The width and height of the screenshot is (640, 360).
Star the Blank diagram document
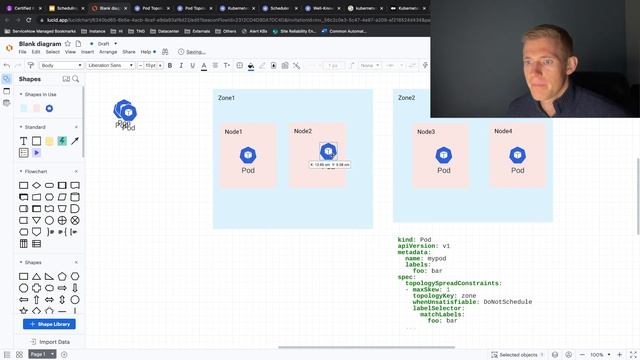pyautogui.click(x=68, y=43)
